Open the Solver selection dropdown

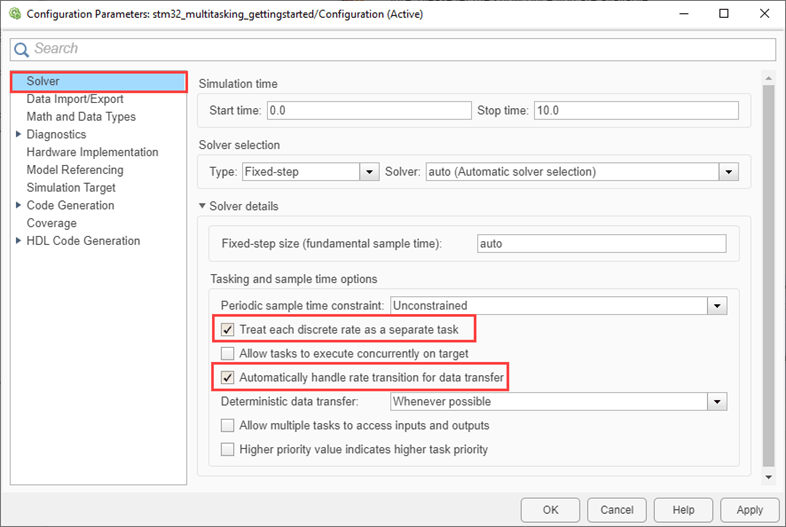click(729, 172)
